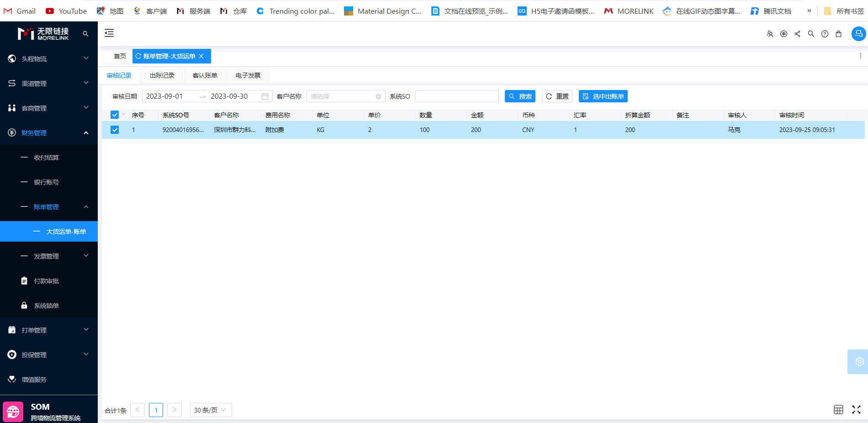Click the shopping bag icon in the header
Viewport: 868px width, 423px height.
(x=838, y=34)
